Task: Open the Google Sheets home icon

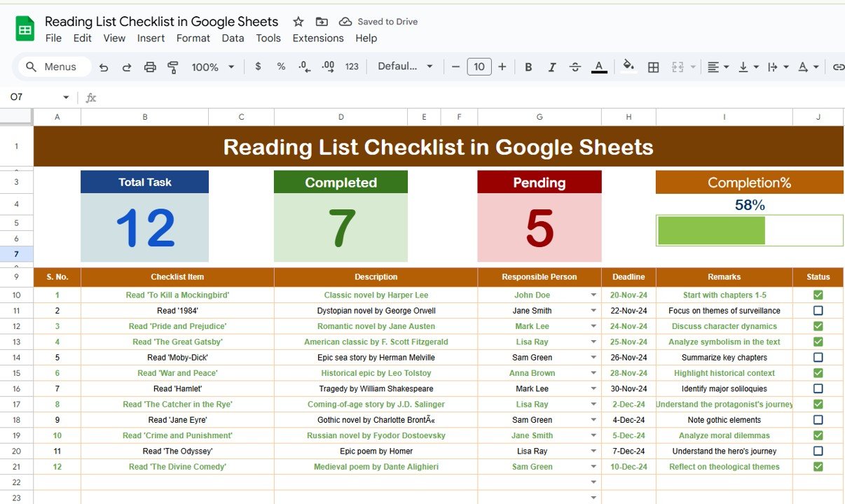Action: point(25,29)
